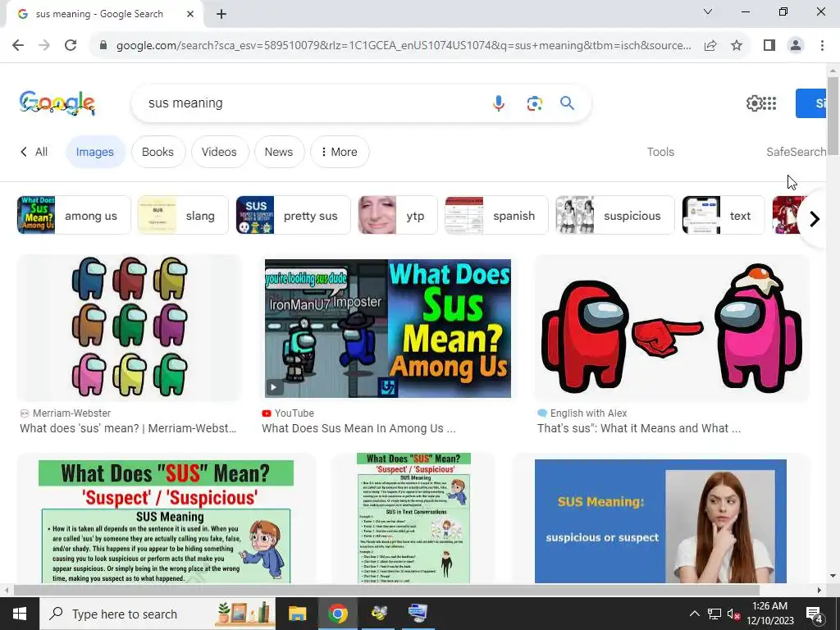Image resolution: width=840 pixels, height=630 pixels.
Task: Open 'That's sus": What it Means and What ...' title
Action: tap(639, 428)
